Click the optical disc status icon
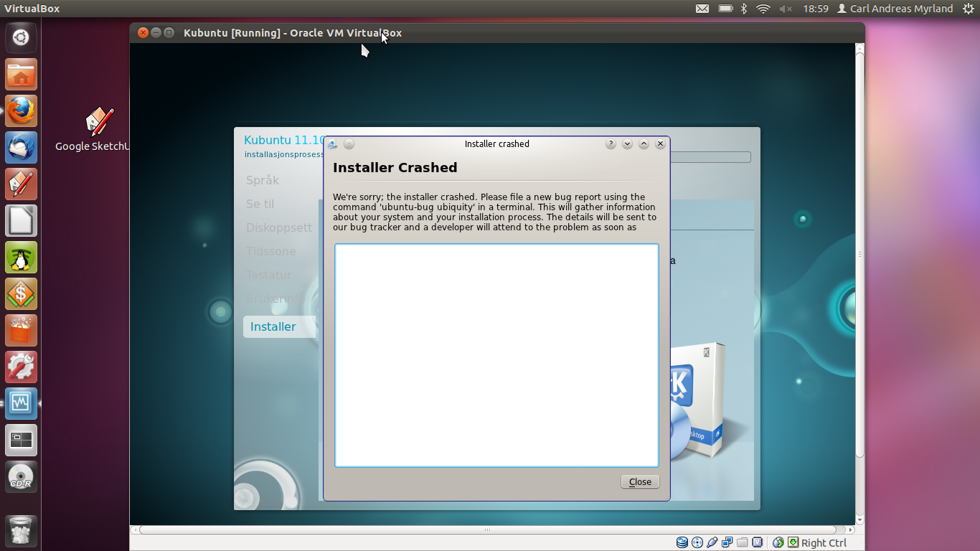 coord(697,542)
